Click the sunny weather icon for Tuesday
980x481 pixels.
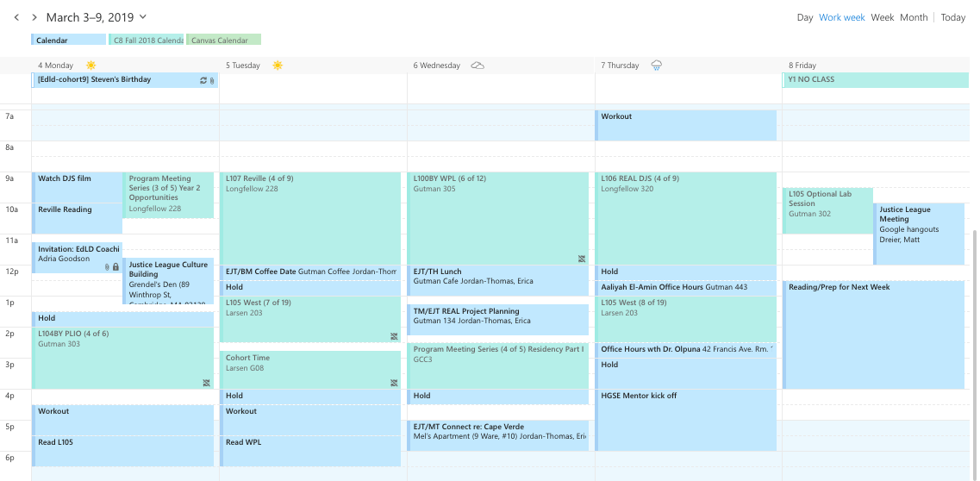click(x=278, y=65)
